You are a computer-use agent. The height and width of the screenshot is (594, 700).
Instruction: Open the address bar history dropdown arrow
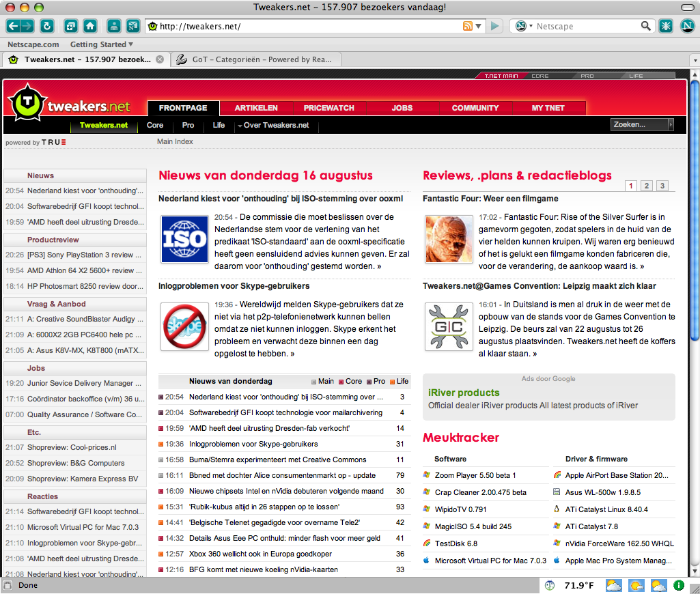(x=479, y=26)
